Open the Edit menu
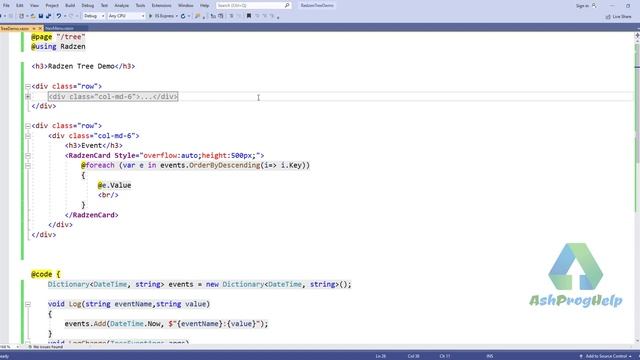Screen dimensions: 640x360 (20, 6)
